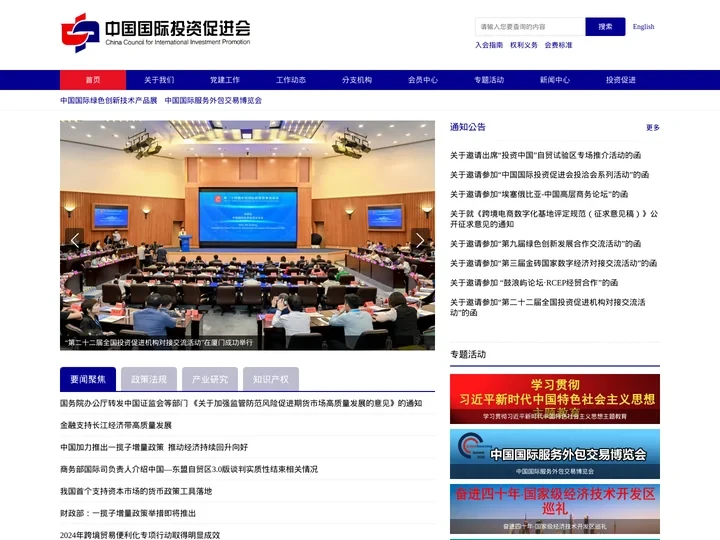Show previous carousel slide arrow
720x540 pixels.
[x=74, y=240]
